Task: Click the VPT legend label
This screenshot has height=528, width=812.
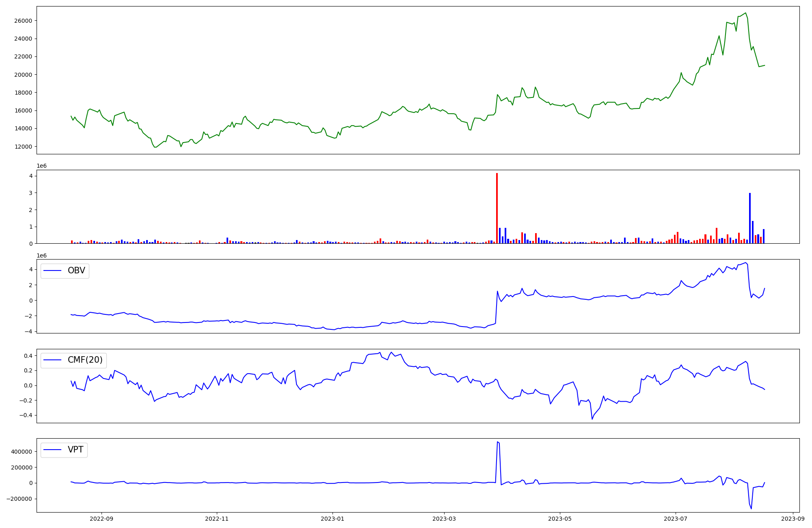Action: 76,450
